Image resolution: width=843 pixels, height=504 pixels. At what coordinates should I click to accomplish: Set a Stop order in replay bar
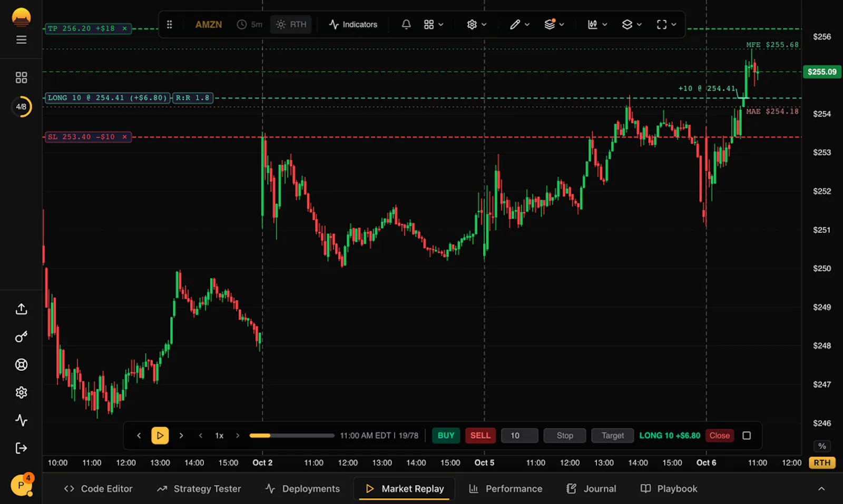pos(565,436)
